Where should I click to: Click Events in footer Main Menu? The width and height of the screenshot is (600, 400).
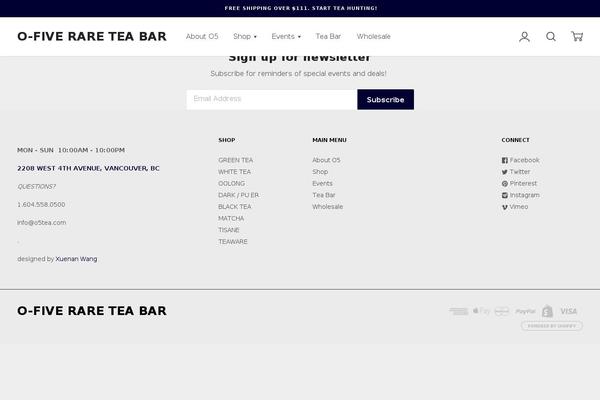pyautogui.click(x=322, y=183)
